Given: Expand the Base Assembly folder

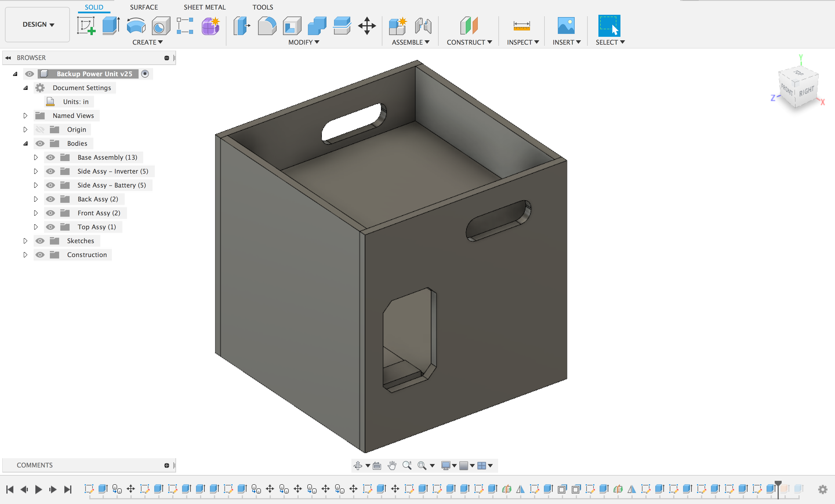Looking at the screenshot, I should point(36,157).
